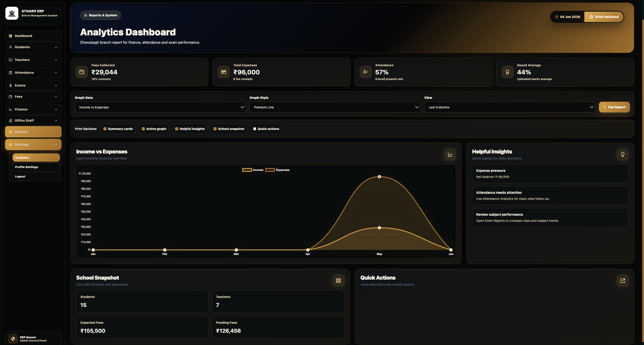
Task: Click the Dashboard grid icon in sidebar
Action: click(x=11, y=36)
